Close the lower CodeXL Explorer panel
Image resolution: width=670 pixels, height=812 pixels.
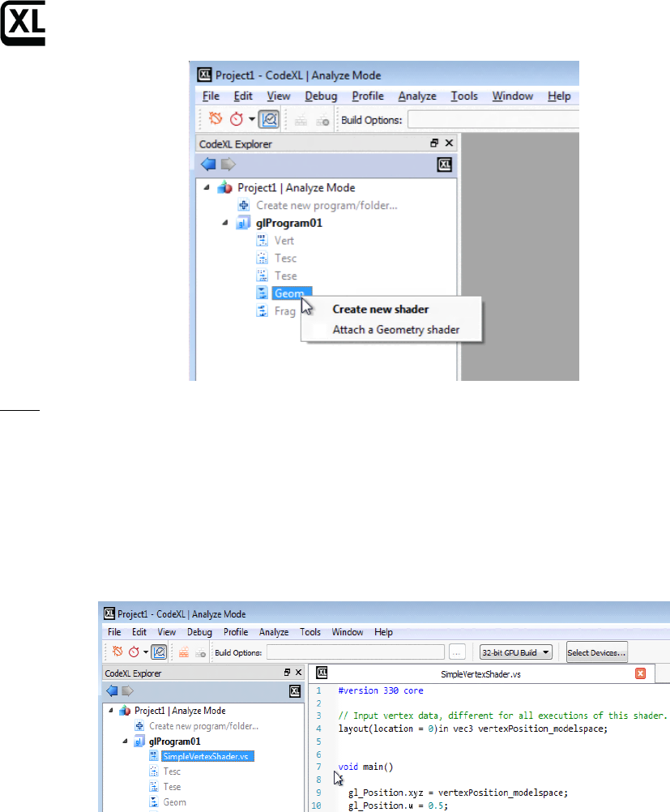298,672
